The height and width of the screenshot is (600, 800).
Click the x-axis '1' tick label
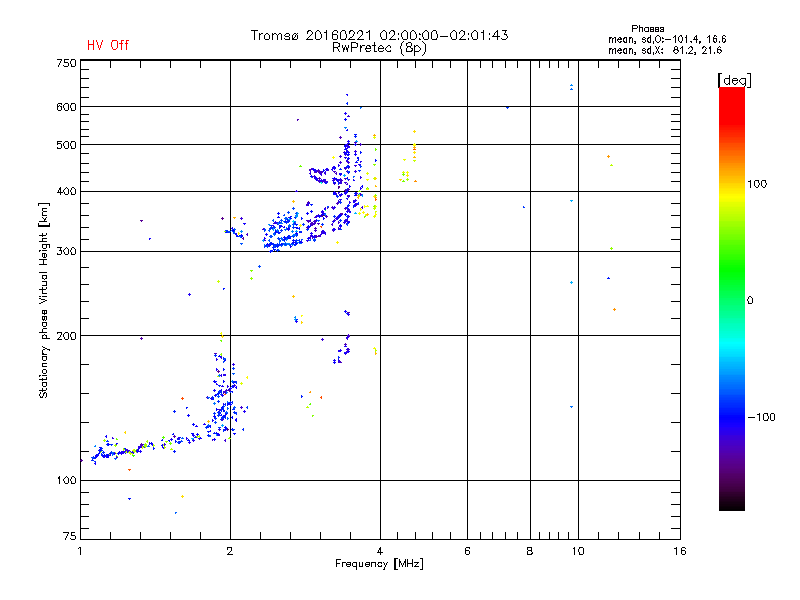point(80,551)
